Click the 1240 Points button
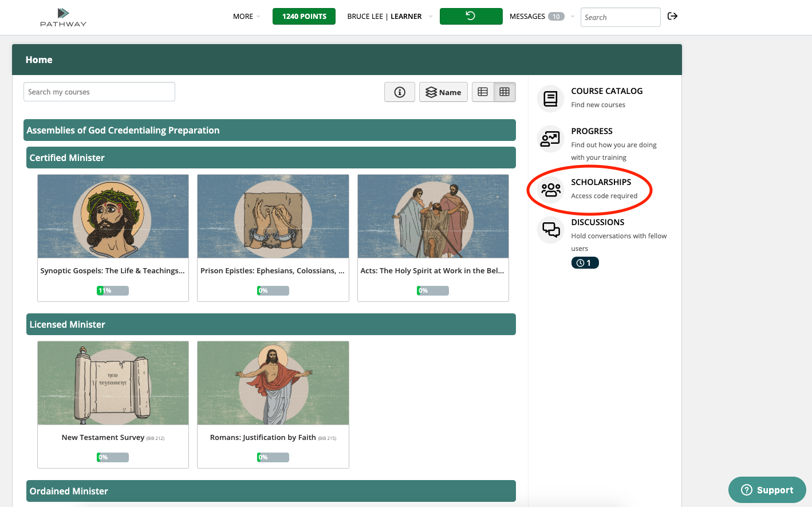This screenshot has width=812, height=507. (x=304, y=17)
